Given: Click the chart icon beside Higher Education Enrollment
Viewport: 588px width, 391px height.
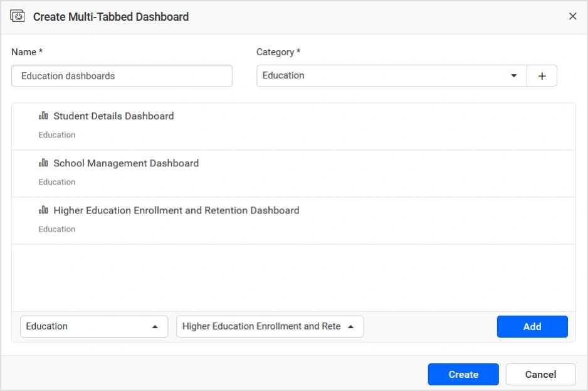Looking at the screenshot, I should point(43,210).
